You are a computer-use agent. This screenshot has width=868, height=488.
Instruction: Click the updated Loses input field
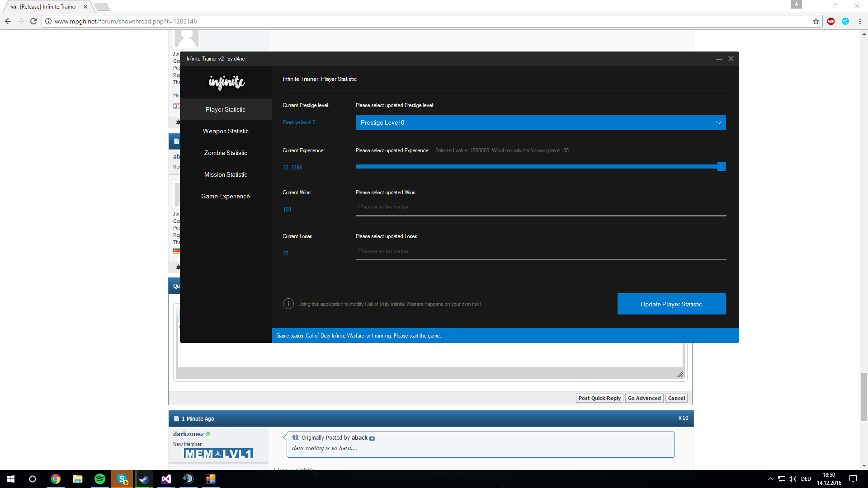pos(541,251)
